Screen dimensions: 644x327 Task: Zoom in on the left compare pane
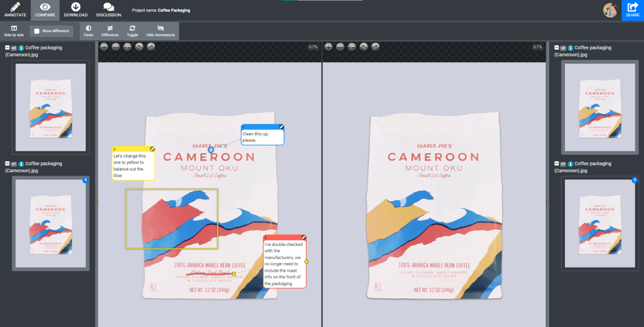(104, 47)
